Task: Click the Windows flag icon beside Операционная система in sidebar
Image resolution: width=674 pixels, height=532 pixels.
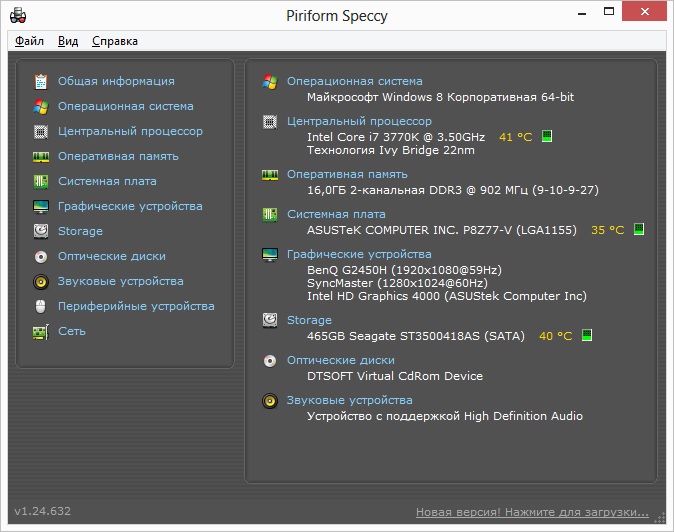Action: pos(41,106)
